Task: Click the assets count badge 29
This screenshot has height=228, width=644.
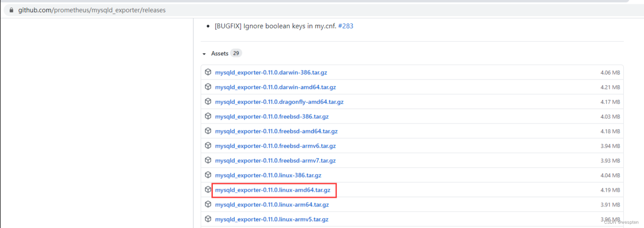Action: click(236, 53)
